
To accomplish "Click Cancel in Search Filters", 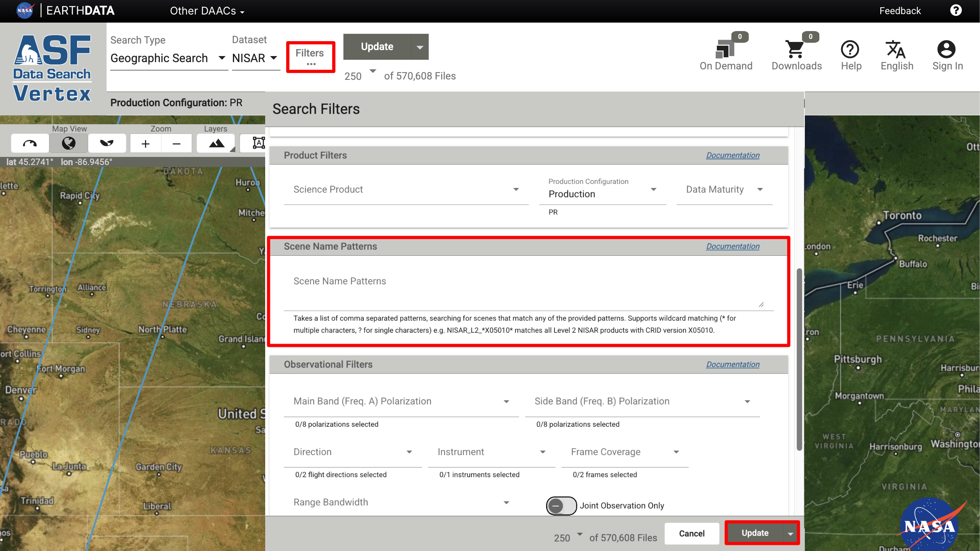I will [692, 533].
